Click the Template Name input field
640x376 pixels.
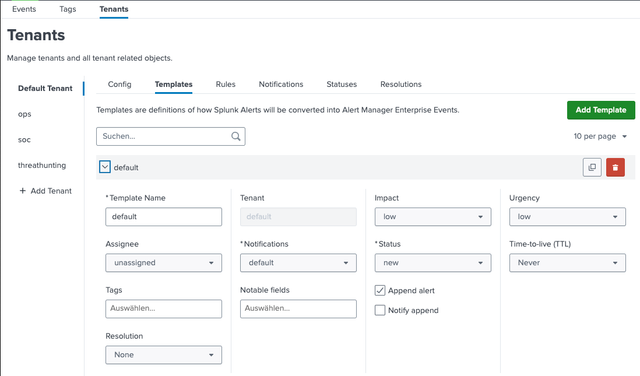(x=164, y=217)
